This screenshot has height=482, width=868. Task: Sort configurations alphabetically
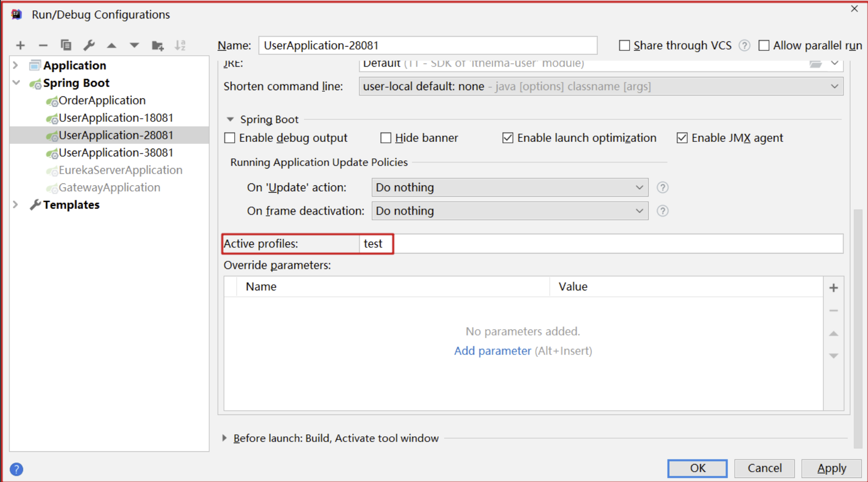(x=180, y=45)
